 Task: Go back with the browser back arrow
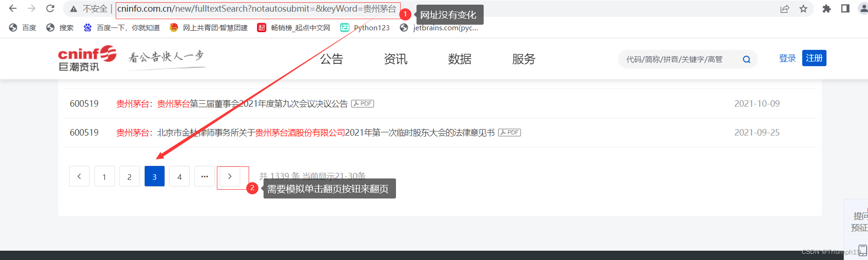point(13,8)
